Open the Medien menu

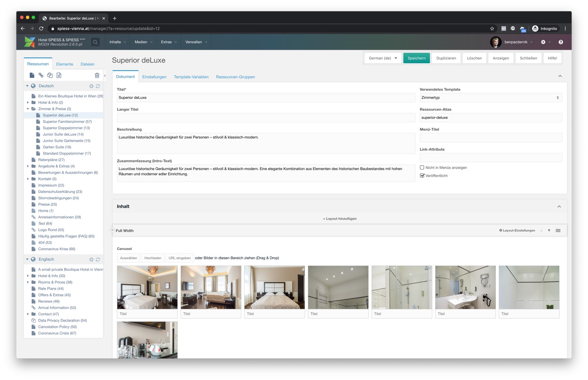click(143, 42)
